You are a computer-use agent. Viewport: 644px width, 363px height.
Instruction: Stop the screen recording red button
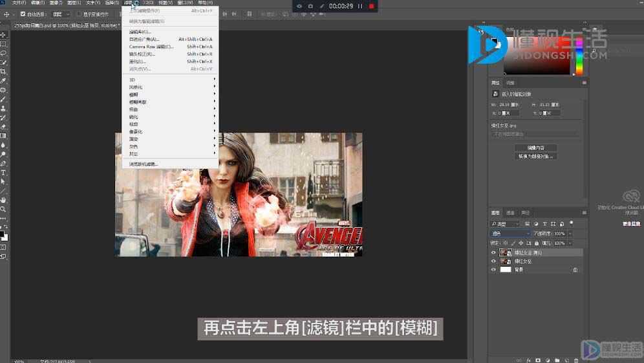(x=372, y=6)
